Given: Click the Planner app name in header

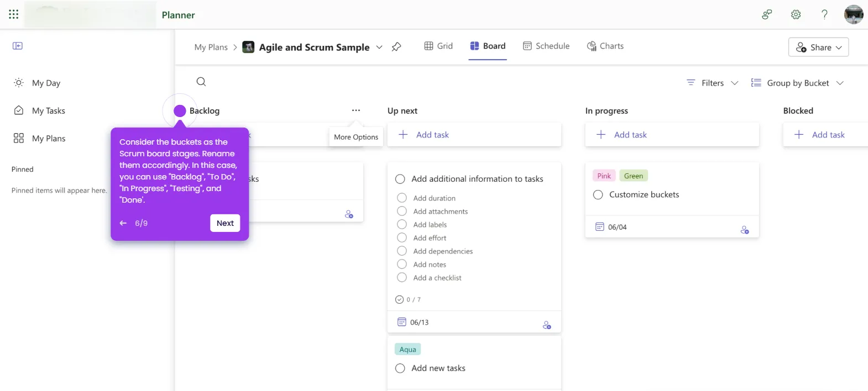Looking at the screenshot, I should pos(178,15).
